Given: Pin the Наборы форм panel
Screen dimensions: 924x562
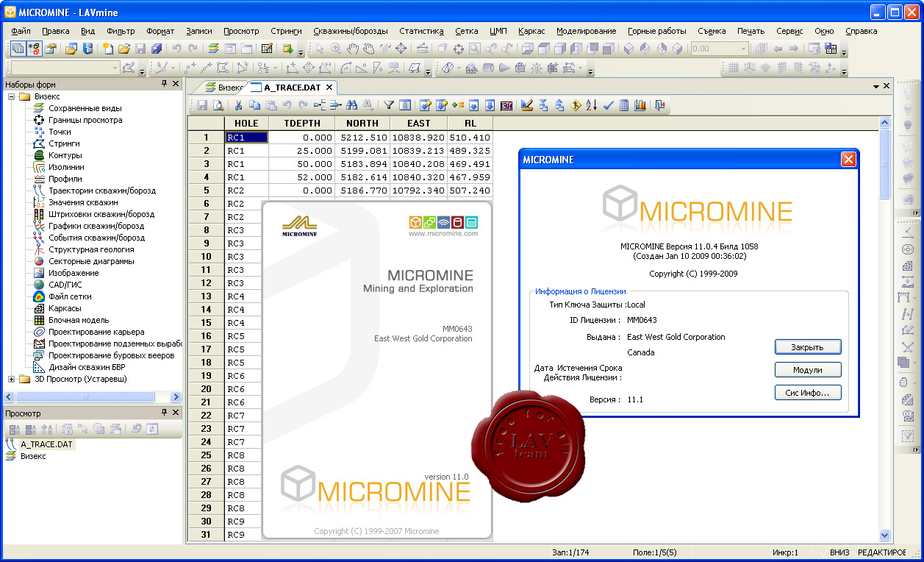Looking at the screenshot, I should point(164,84).
